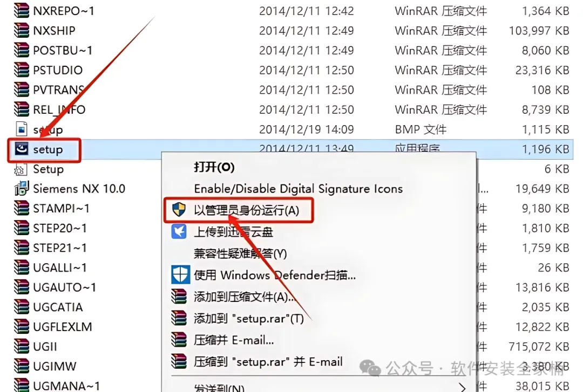Select the STEP21~1 archive icon
Viewport: 583px width, 392px height.
(x=22, y=247)
